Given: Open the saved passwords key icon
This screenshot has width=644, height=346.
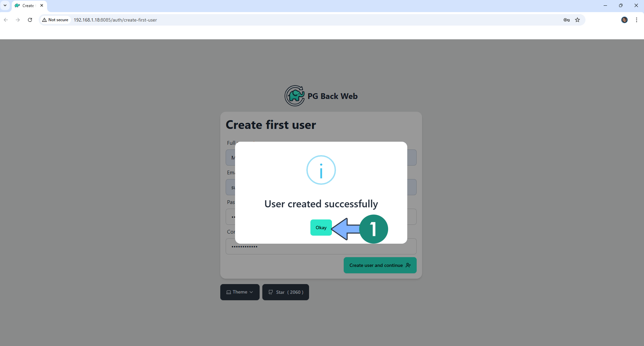Looking at the screenshot, I should coord(566,20).
